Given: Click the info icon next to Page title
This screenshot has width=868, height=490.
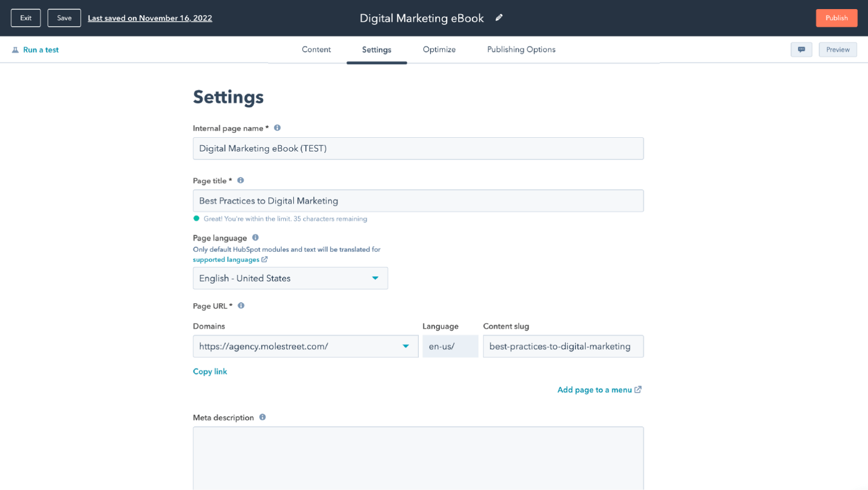Looking at the screenshot, I should click(x=241, y=180).
